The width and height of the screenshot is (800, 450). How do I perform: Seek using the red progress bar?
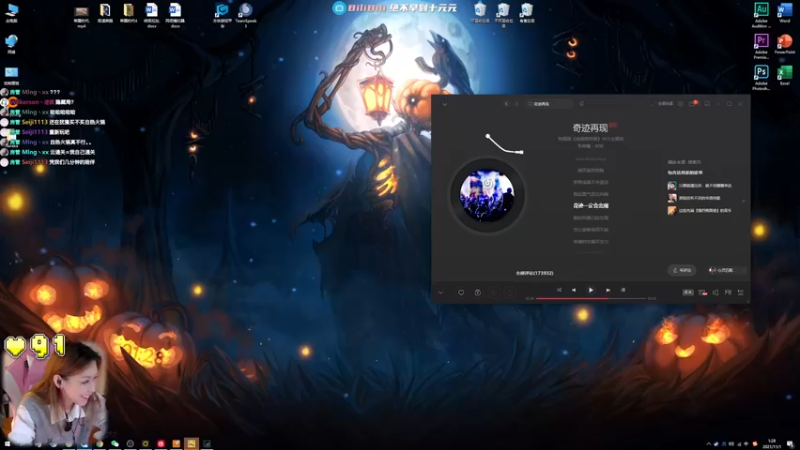(591, 298)
